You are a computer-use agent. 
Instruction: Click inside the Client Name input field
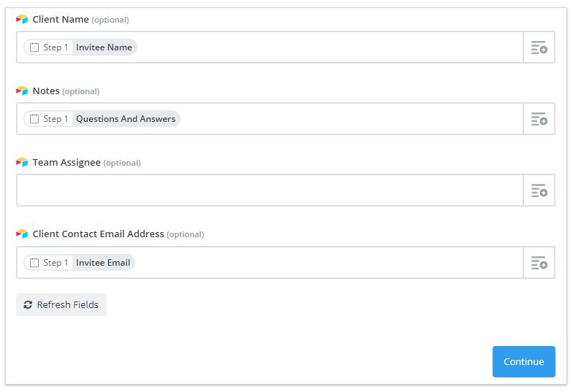coord(329,47)
